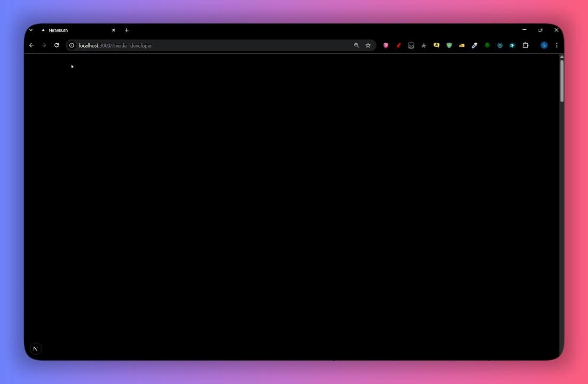This screenshot has height=384, width=588.
Task: Restore down the browser window
Action: (x=541, y=30)
